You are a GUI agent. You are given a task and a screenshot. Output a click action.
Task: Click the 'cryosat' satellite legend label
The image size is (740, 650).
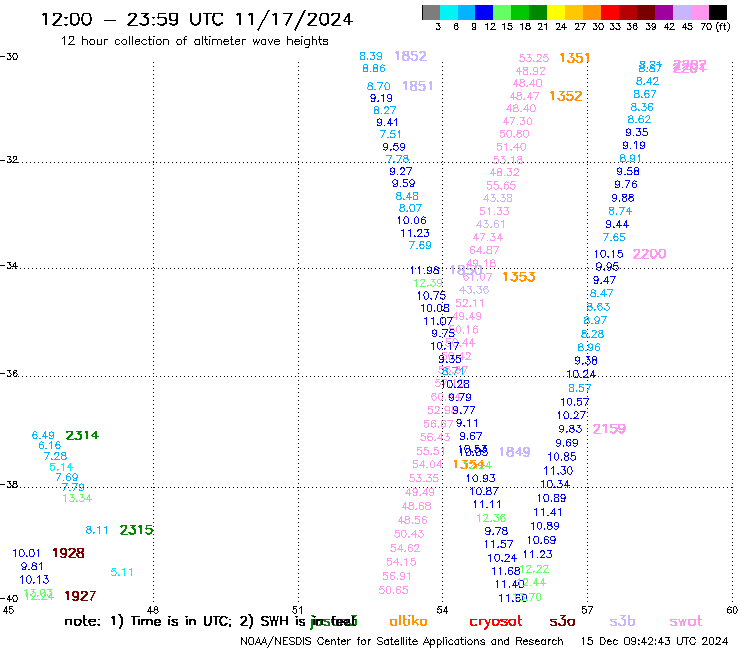coord(496,622)
